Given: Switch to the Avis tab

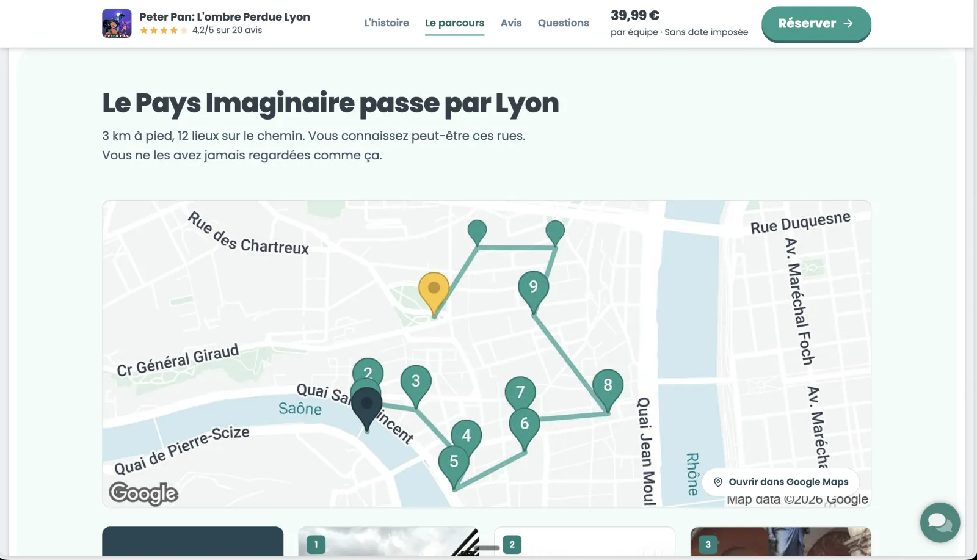Looking at the screenshot, I should [511, 23].
